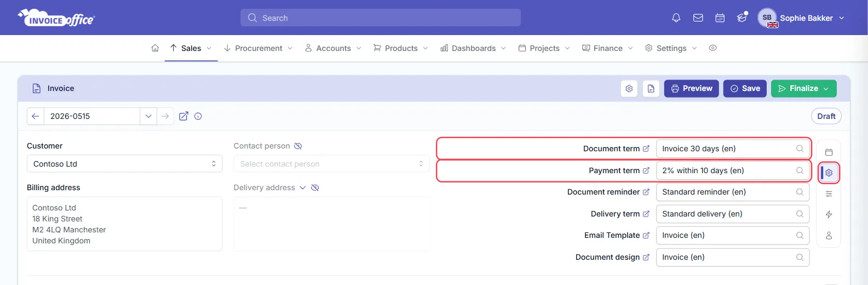This screenshot has height=285, width=868.
Task: Click Payment term field 2% within 10 days
Action: pyautogui.click(x=733, y=170)
